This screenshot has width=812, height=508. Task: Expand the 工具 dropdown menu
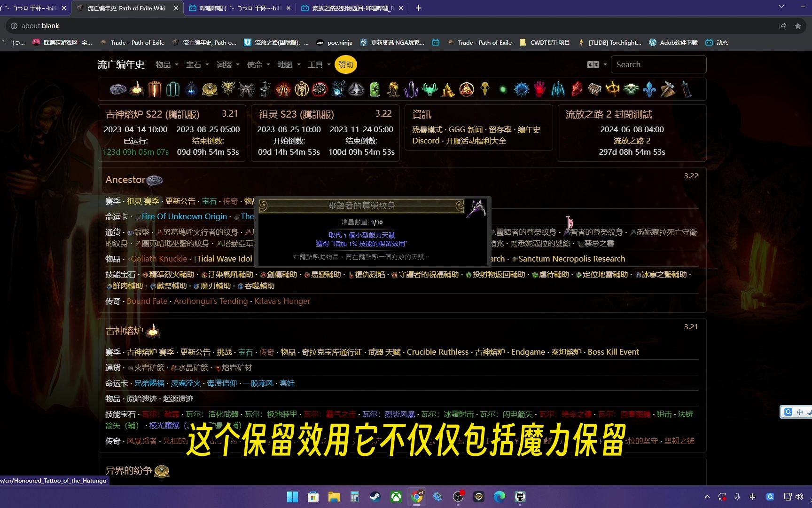click(319, 64)
